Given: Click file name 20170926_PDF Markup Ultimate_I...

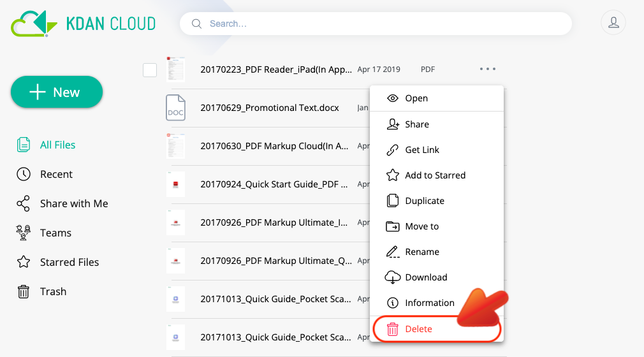Looking at the screenshot, I should [274, 222].
